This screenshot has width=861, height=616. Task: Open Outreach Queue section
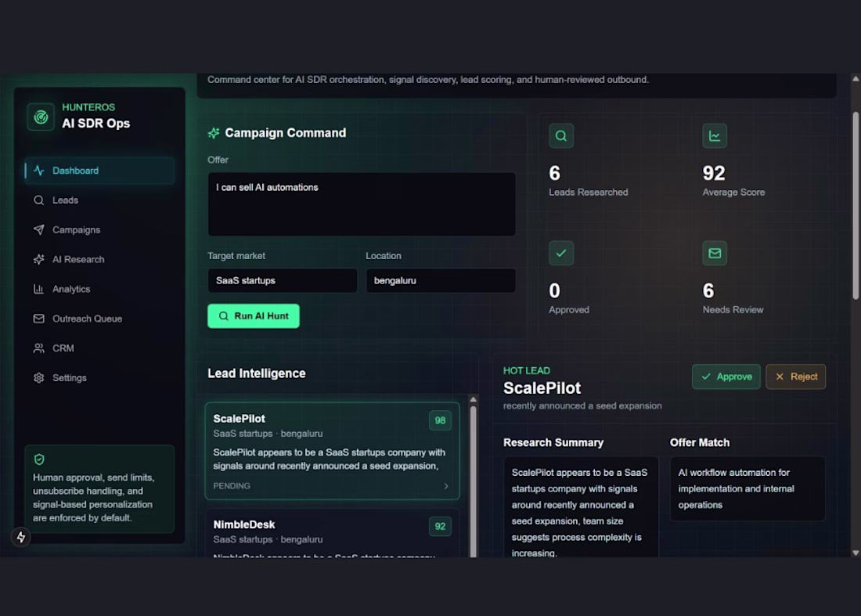(x=99, y=319)
